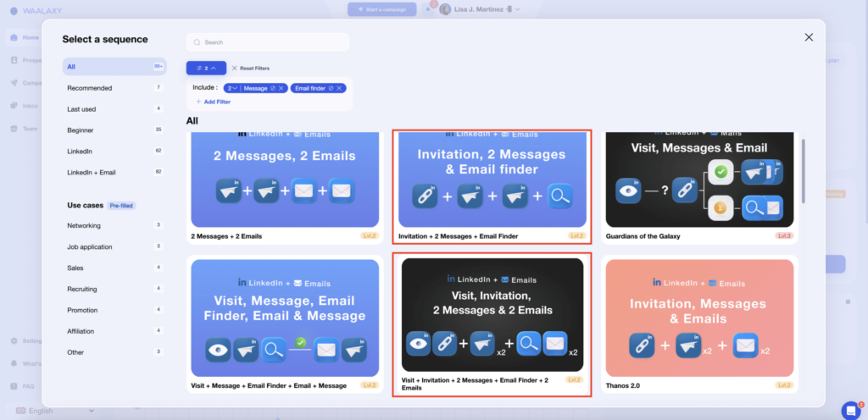Open the message count dropdown showing 2

pos(232,88)
